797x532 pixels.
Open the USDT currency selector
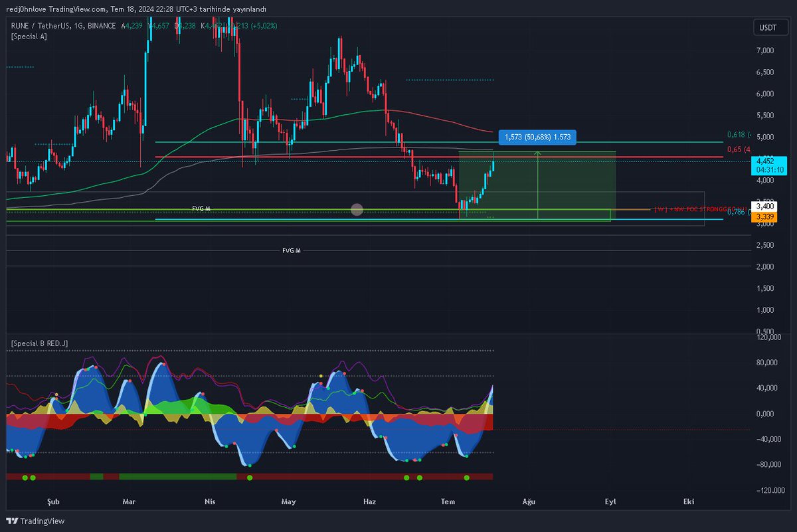click(770, 28)
